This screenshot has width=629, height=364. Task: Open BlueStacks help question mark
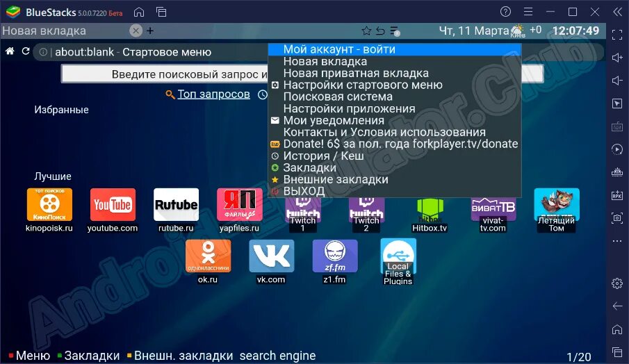(x=505, y=12)
